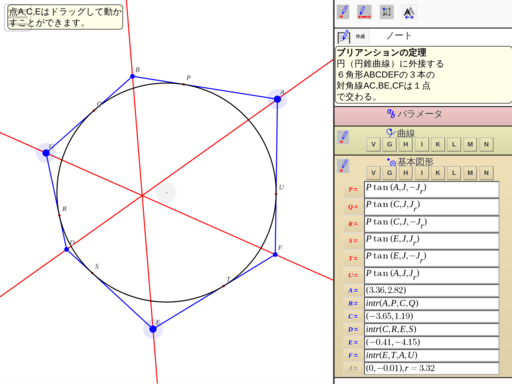The height and width of the screenshot is (384, 512).
Task: Choose N in the 曲線 section
Action: coord(486,145)
